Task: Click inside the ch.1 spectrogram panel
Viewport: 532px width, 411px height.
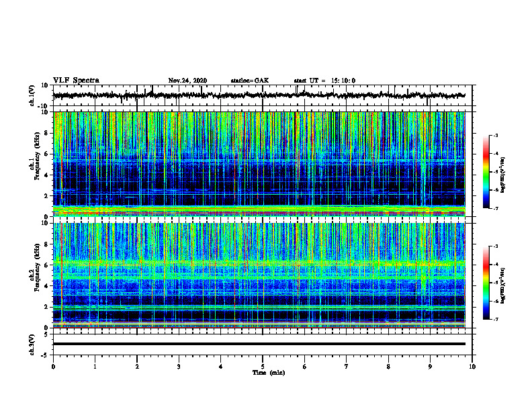Action: coord(259,164)
